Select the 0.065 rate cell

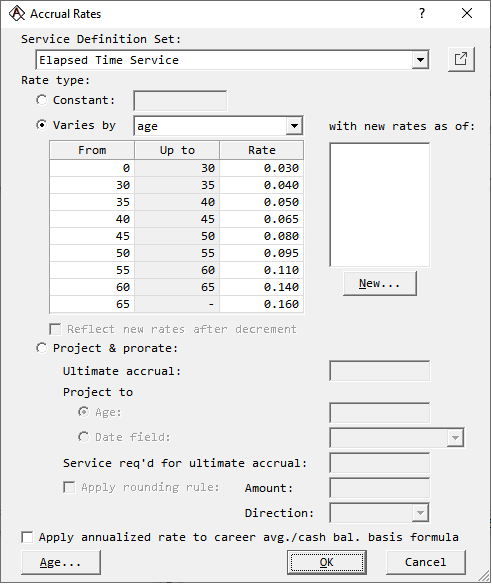click(x=261, y=219)
